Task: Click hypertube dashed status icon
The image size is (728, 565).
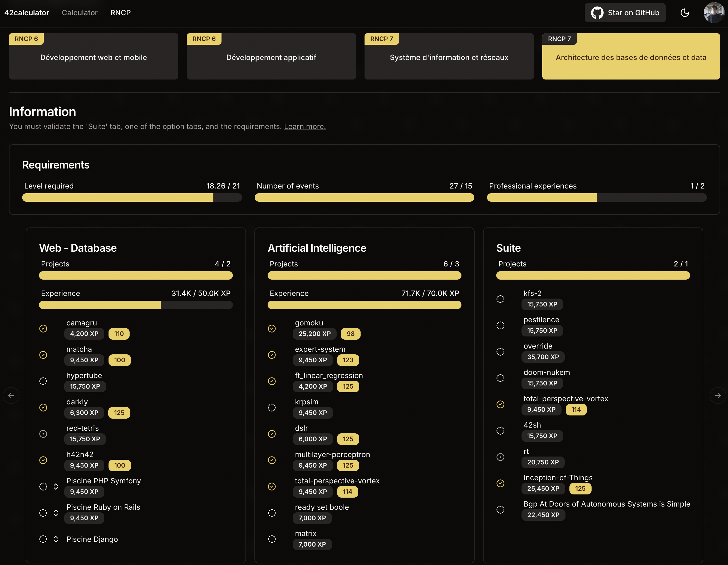Action: (x=43, y=381)
